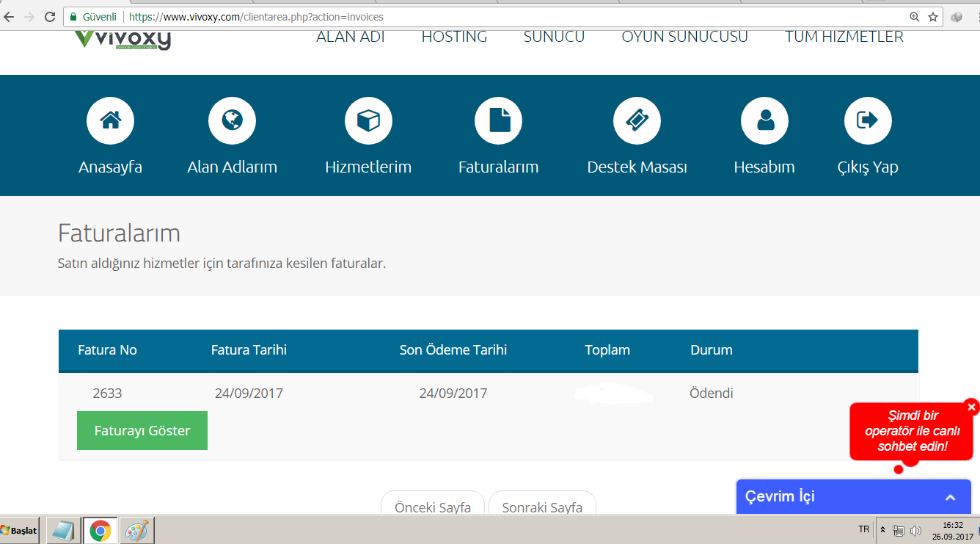Open Hesabım user icon
This screenshot has width=980, height=544.
(x=764, y=120)
